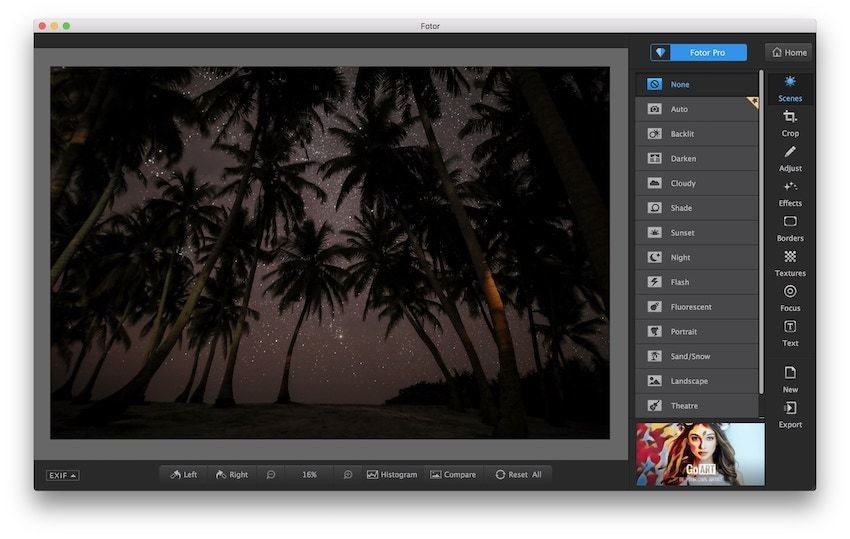Choose the Auto scene option
Screen dimensions: 850x539
tap(696, 109)
